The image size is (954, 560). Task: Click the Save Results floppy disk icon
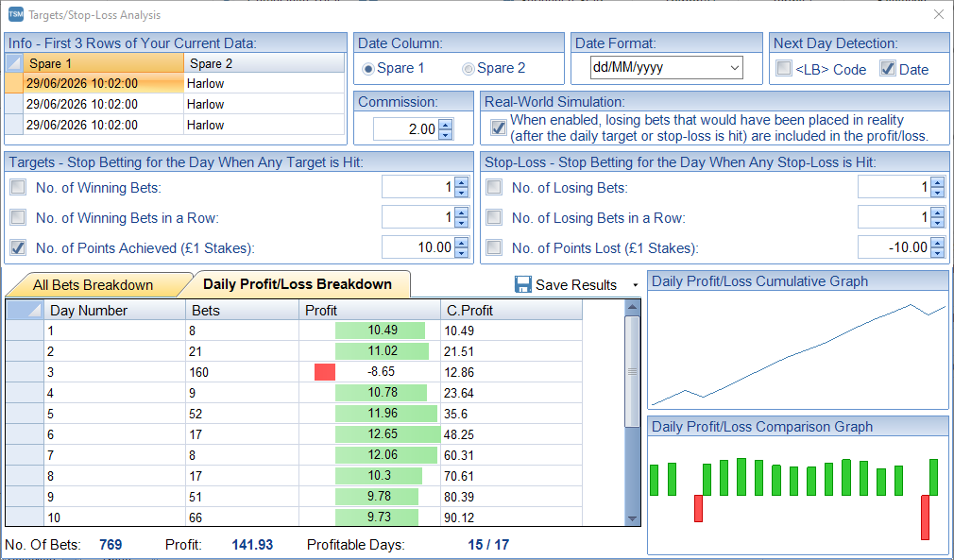tap(523, 284)
